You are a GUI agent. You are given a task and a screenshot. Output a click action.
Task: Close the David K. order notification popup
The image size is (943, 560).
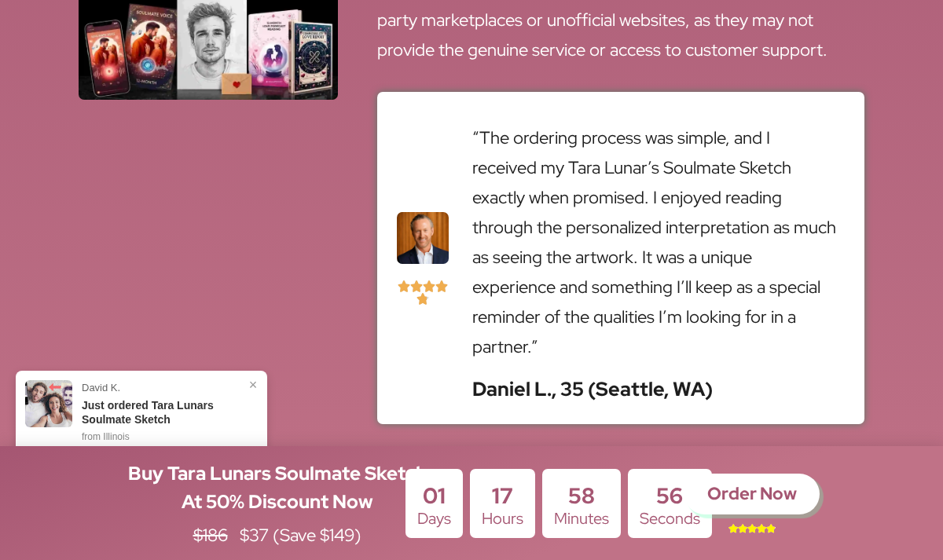coord(253,385)
